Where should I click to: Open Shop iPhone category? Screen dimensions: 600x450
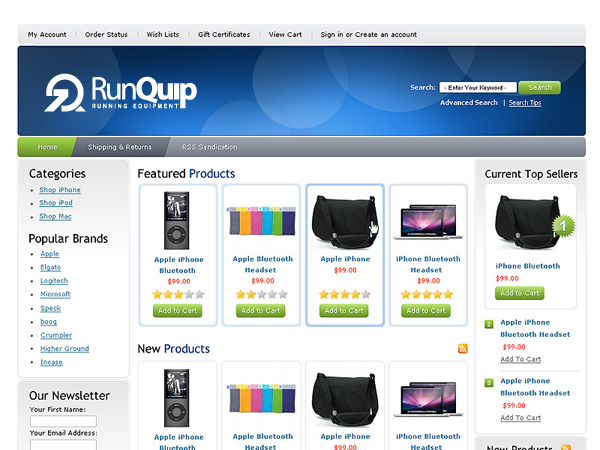(x=60, y=190)
